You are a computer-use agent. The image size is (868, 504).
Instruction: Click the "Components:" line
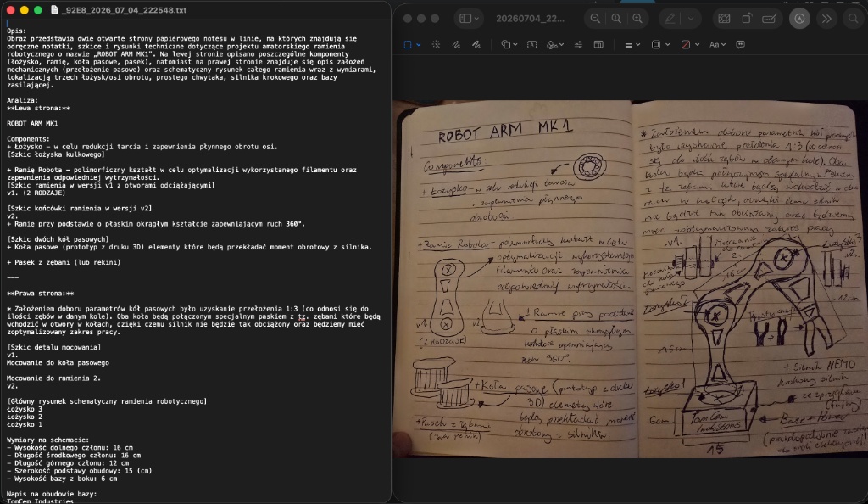click(x=28, y=139)
